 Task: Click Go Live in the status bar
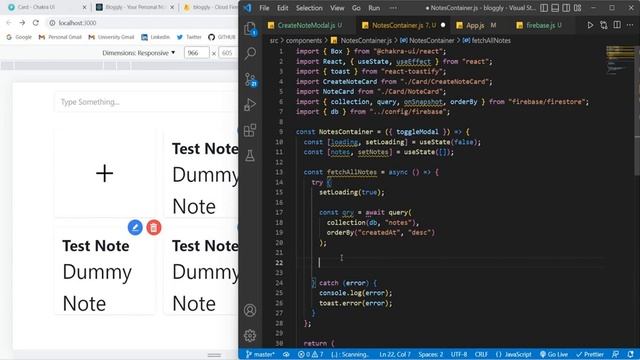click(554, 354)
